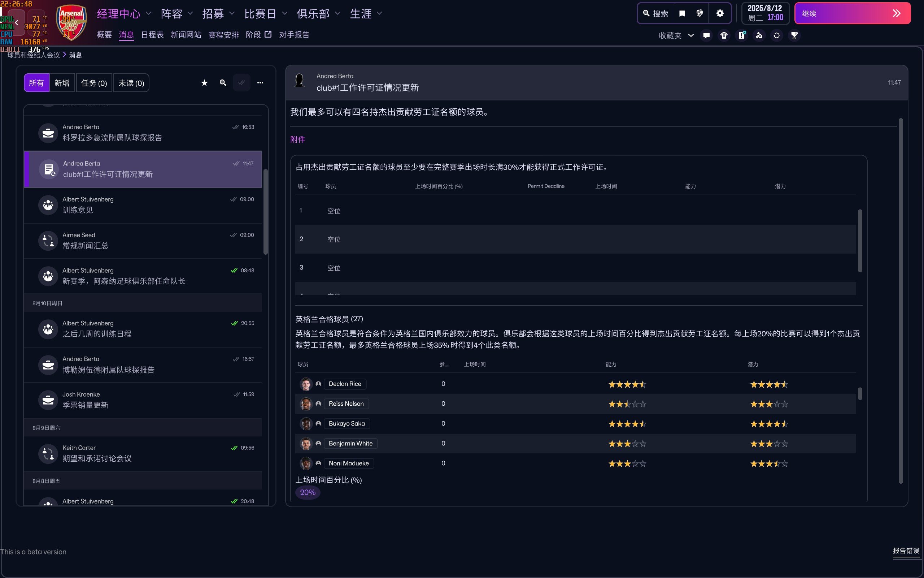
Task: Click Andrea Berta's silhouette avatar in message header
Action: (x=300, y=81)
